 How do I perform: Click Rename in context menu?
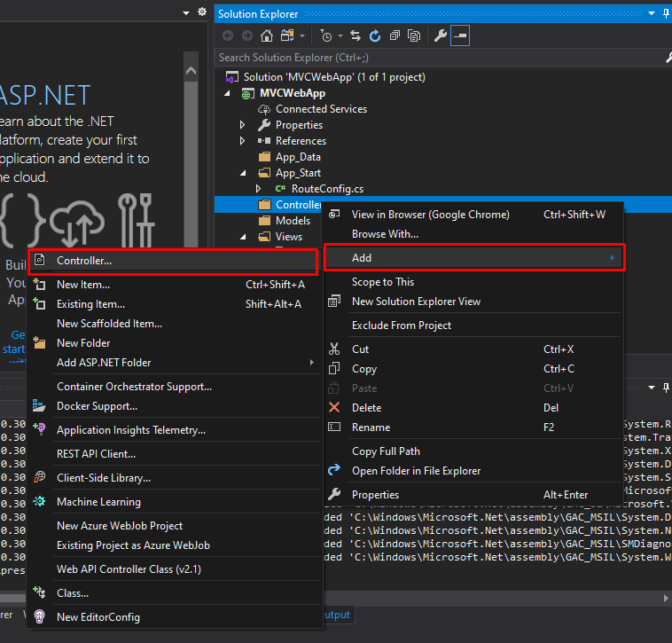[x=473, y=427]
